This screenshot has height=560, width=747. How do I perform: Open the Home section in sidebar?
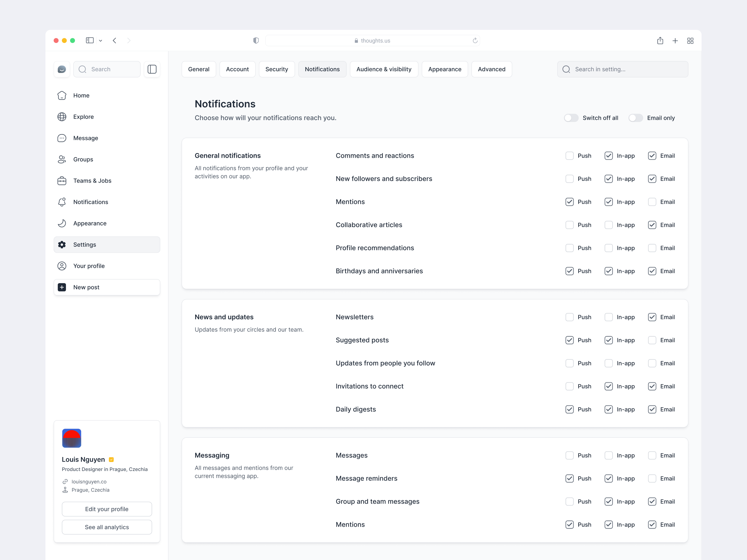(x=62, y=95)
